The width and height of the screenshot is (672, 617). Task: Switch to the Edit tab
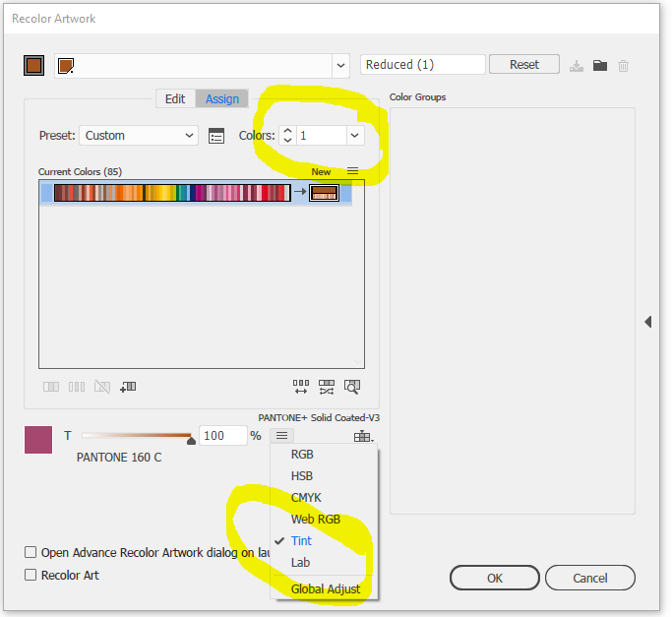[x=175, y=99]
